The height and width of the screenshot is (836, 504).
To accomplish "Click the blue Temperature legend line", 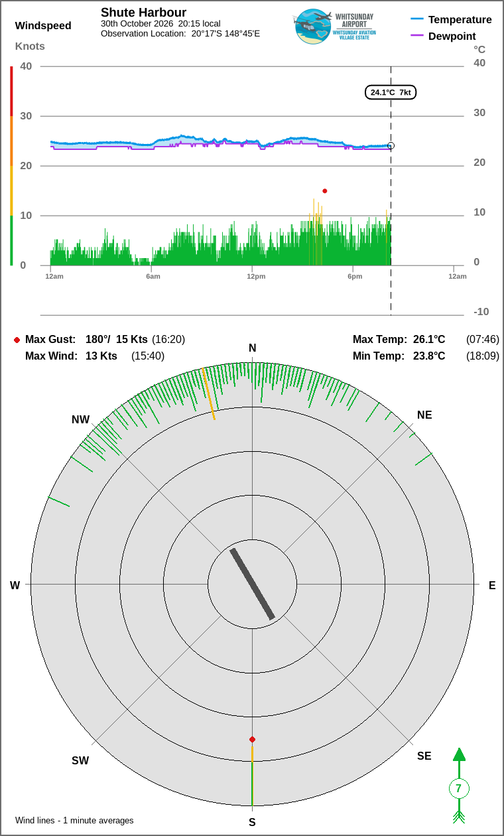I will (417, 19).
